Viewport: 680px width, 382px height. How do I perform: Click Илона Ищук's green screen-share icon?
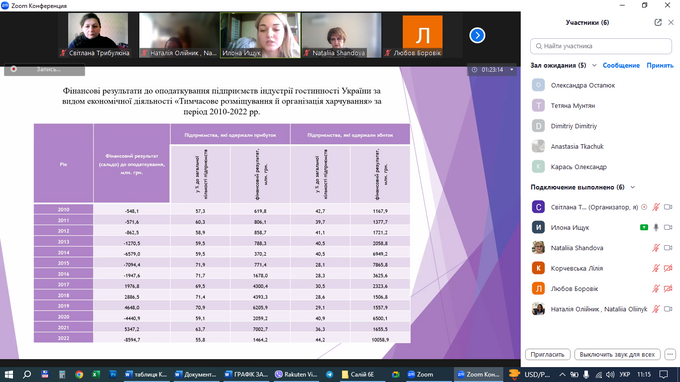coord(644,228)
